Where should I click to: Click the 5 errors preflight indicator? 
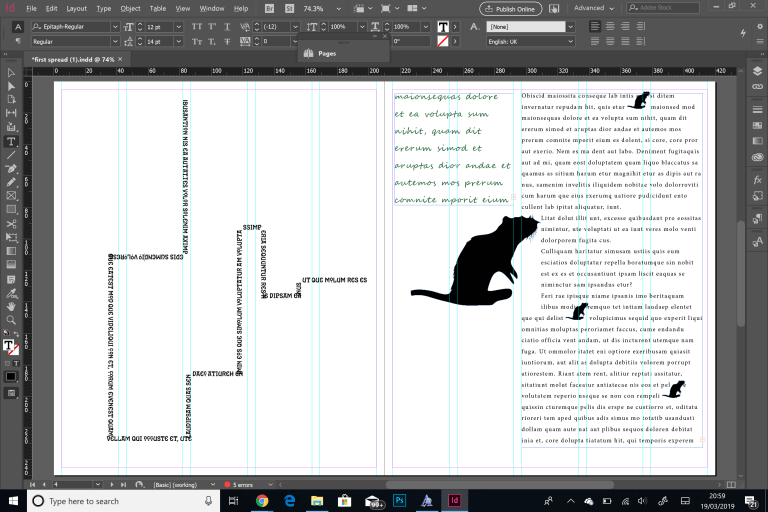242,484
